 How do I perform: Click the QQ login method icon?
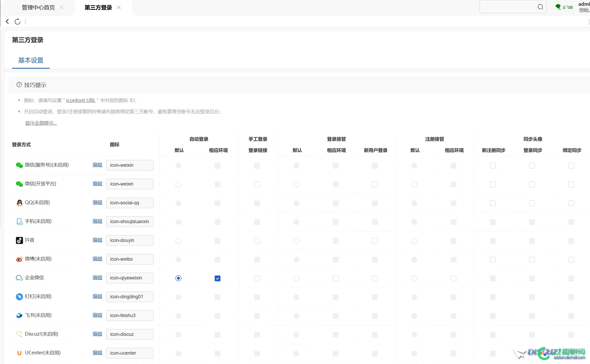tap(19, 203)
